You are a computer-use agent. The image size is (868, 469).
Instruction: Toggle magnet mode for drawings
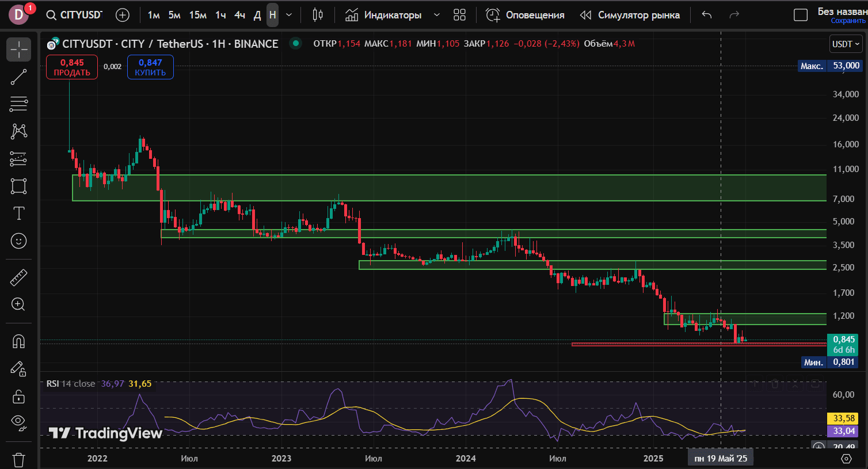(18, 342)
